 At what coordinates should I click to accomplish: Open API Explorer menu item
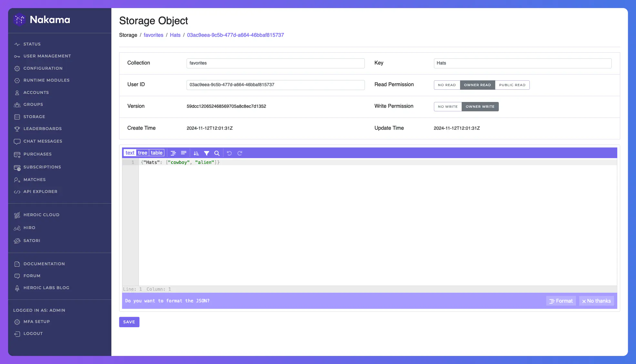click(40, 192)
